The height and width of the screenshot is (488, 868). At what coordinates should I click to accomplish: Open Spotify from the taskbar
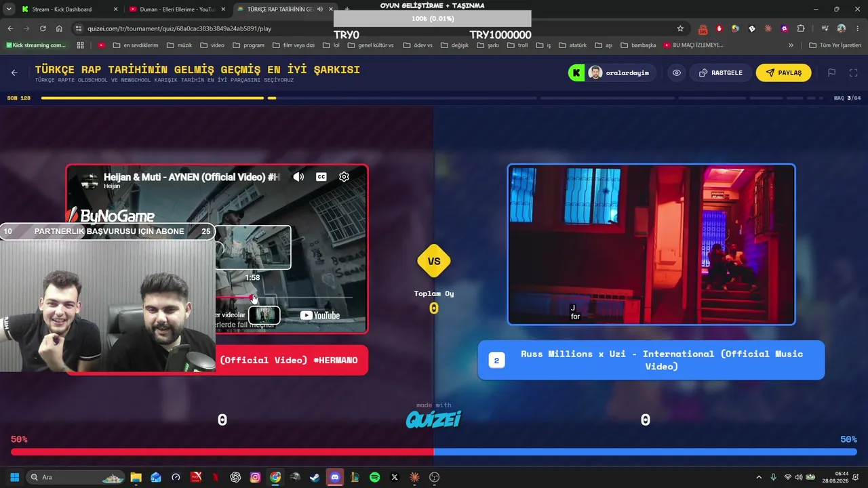(x=375, y=477)
